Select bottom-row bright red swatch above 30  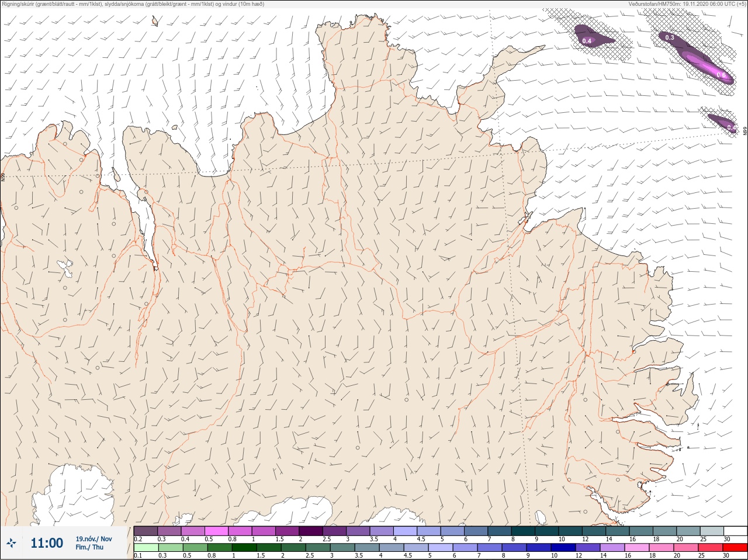[x=735, y=548]
